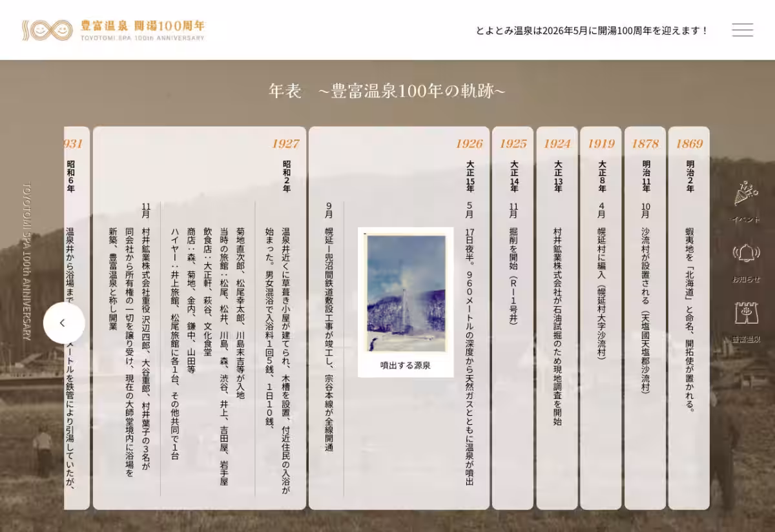Open the イベント events section via confetti icon
The height and width of the screenshot is (532, 775).
coord(747,198)
